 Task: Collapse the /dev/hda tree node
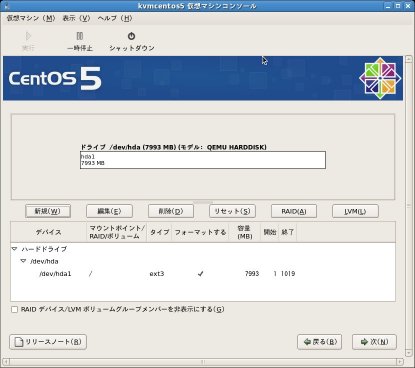point(23,261)
